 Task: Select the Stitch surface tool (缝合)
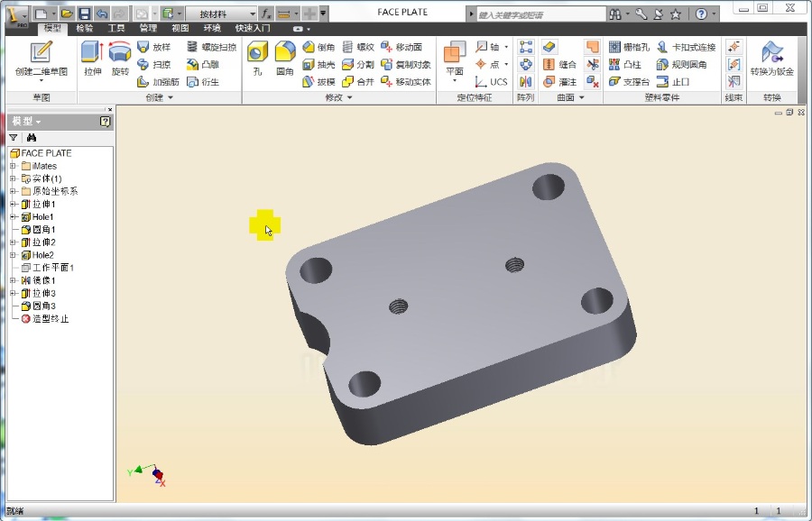[x=559, y=64]
